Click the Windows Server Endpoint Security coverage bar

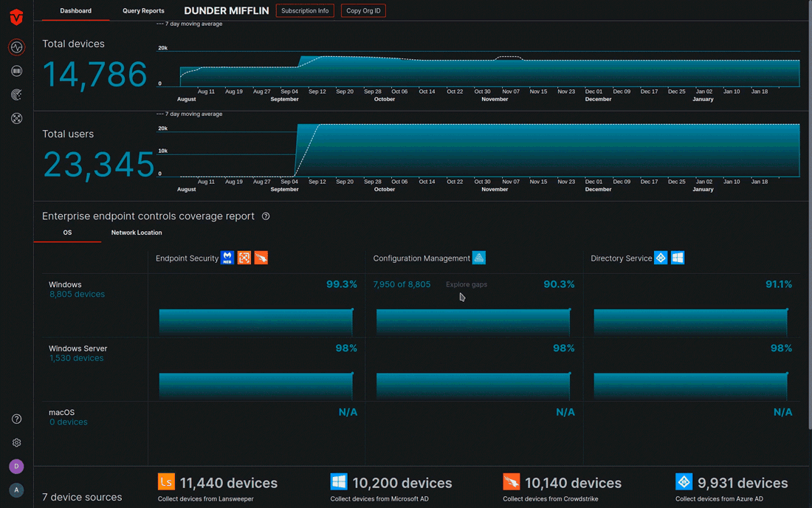(x=256, y=386)
